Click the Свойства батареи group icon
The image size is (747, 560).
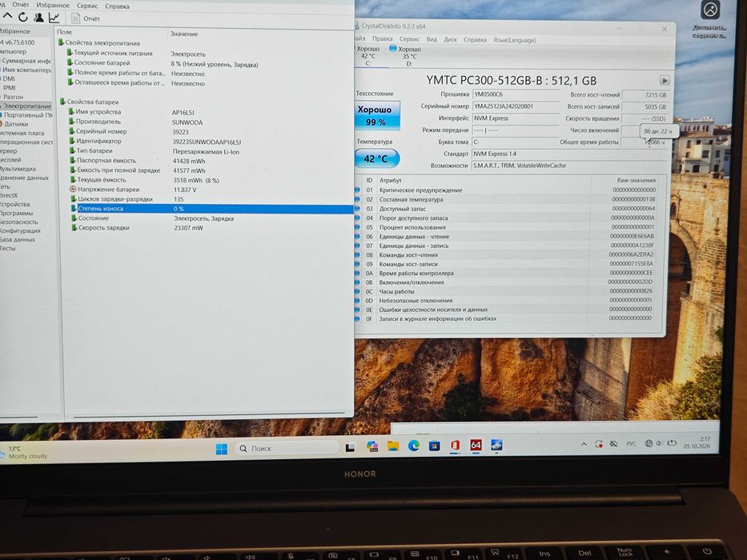pyautogui.click(x=62, y=102)
